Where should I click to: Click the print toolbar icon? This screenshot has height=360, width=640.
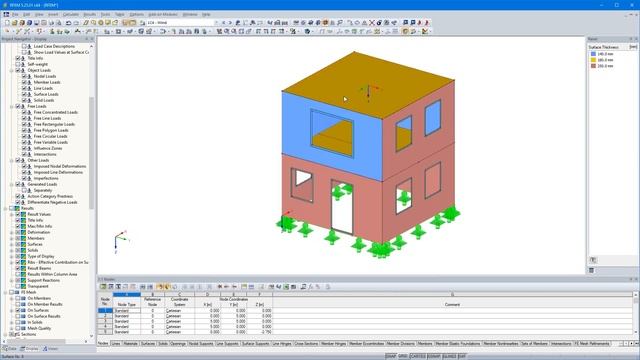click(x=51, y=23)
